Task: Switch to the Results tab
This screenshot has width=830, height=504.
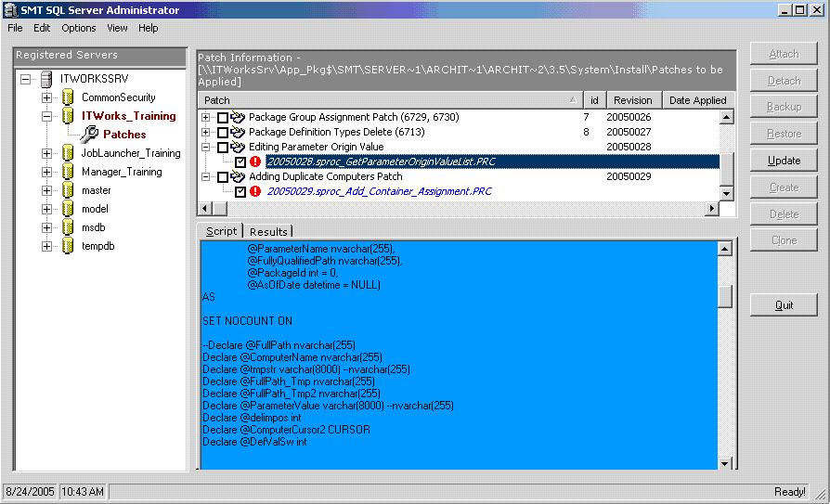Action: pyautogui.click(x=268, y=231)
